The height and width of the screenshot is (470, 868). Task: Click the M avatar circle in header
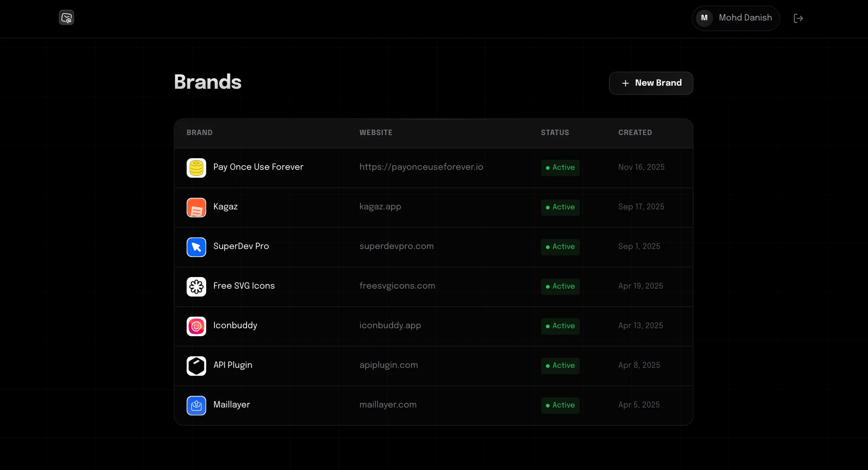[704, 18]
